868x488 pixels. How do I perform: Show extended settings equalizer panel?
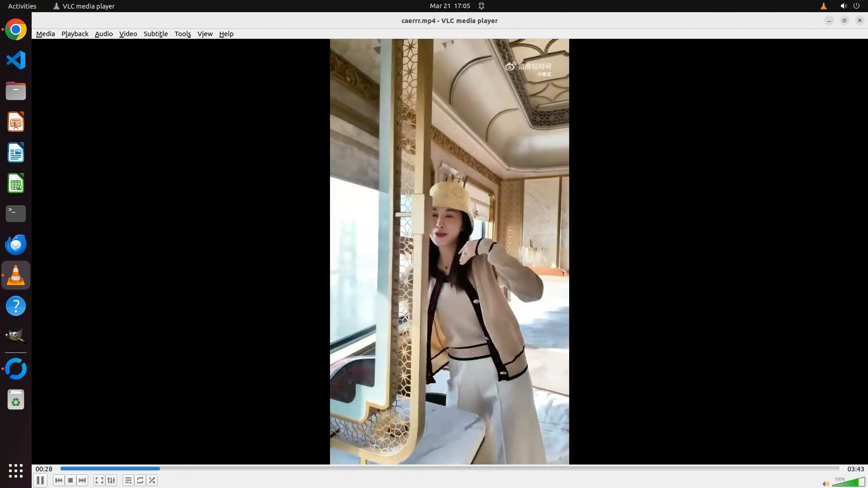click(111, 480)
